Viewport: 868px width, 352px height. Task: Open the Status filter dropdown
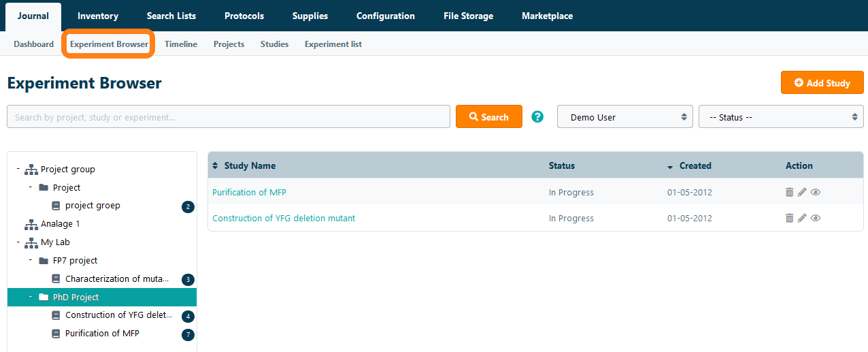click(x=780, y=117)
